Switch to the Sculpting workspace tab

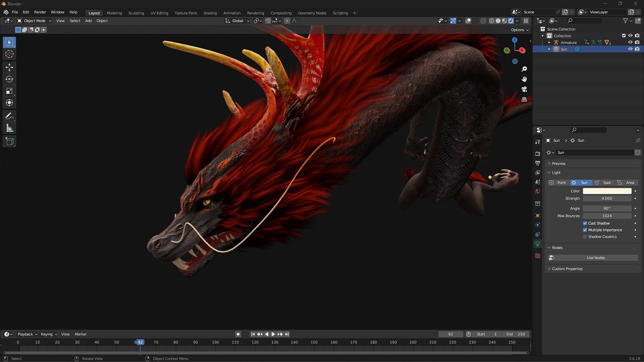pyautogui.click(x=136, y=13)
